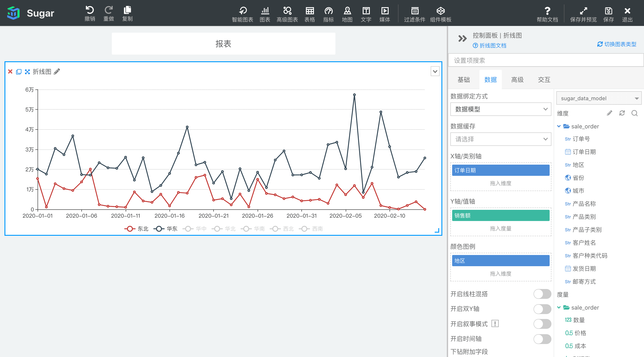Click the fullscreen expand icon beside 折线图

[27, 72]
